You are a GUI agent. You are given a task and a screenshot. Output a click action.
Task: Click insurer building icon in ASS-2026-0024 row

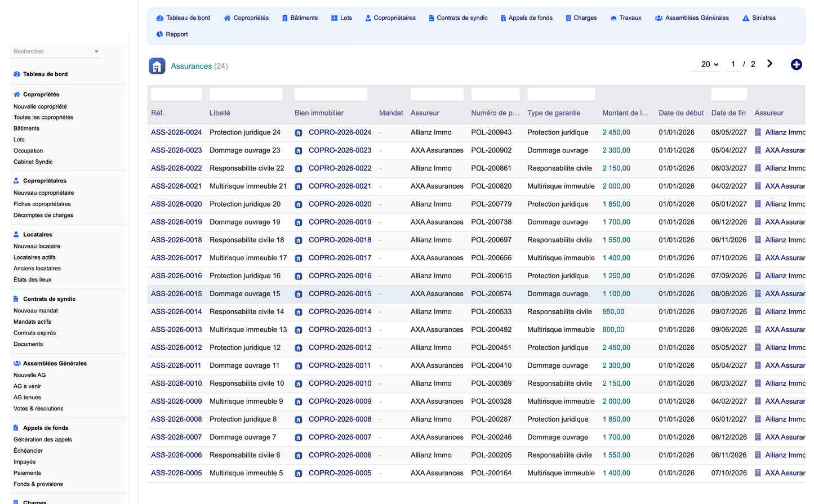pos(758,132)
